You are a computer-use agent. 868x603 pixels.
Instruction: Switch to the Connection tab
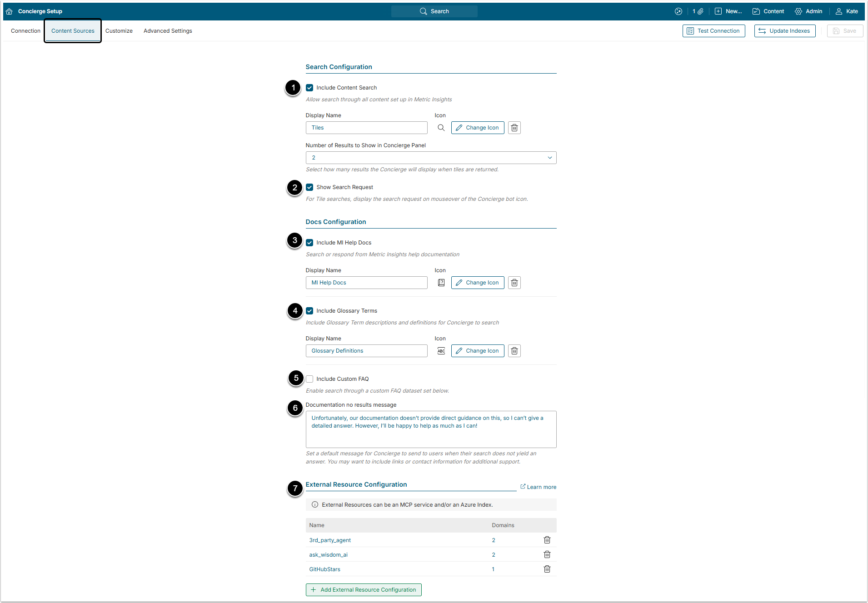25,31
